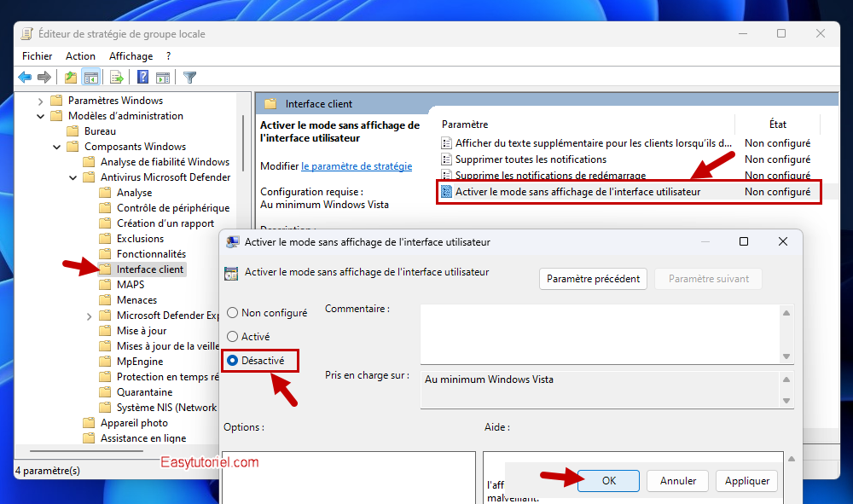
Task: Click the Filter funnel toolbar icon
Action: point(190,78)
